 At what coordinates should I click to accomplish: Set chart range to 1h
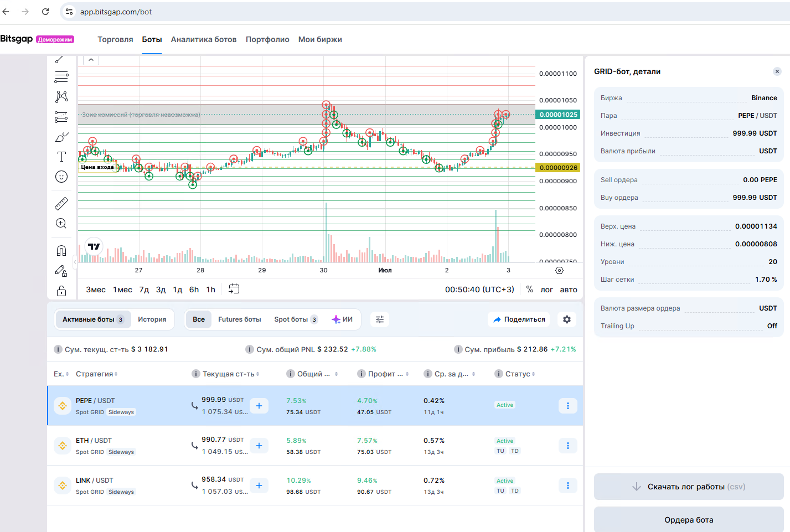point(211,290)
